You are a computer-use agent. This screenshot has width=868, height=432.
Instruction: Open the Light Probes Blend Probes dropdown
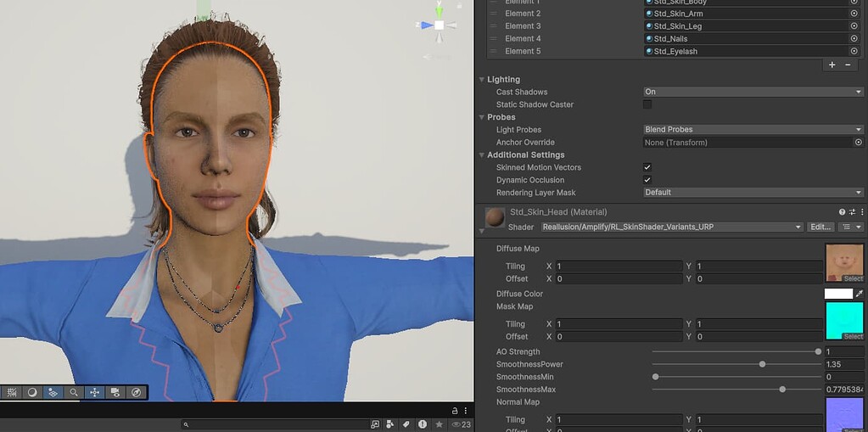(x=753, y=130)
